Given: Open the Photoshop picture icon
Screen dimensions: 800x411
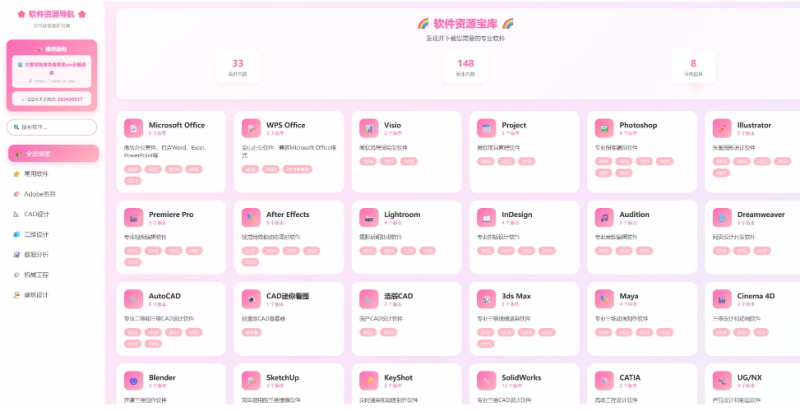Looking at the screenshot, I should tap(604, 128).
